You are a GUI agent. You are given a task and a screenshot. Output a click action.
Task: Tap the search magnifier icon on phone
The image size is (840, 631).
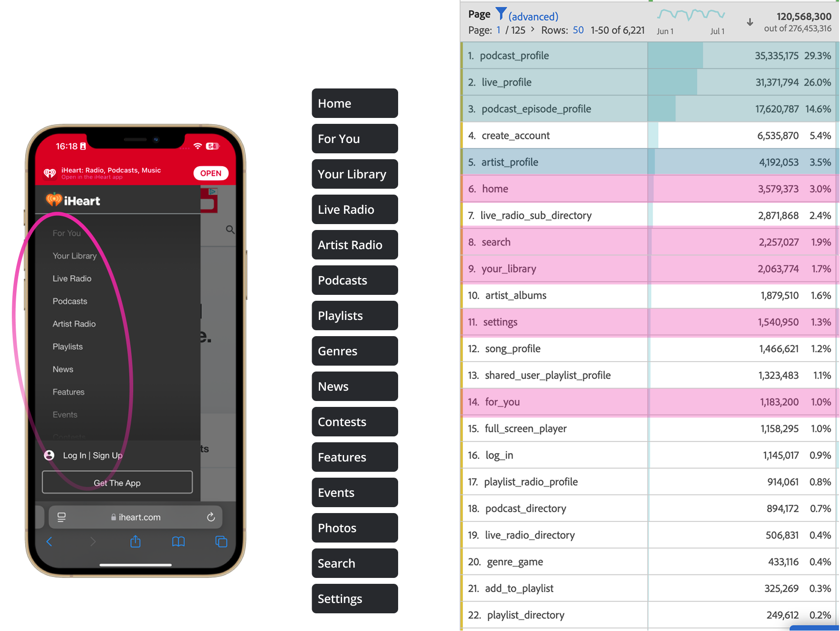tap(230, 229)
